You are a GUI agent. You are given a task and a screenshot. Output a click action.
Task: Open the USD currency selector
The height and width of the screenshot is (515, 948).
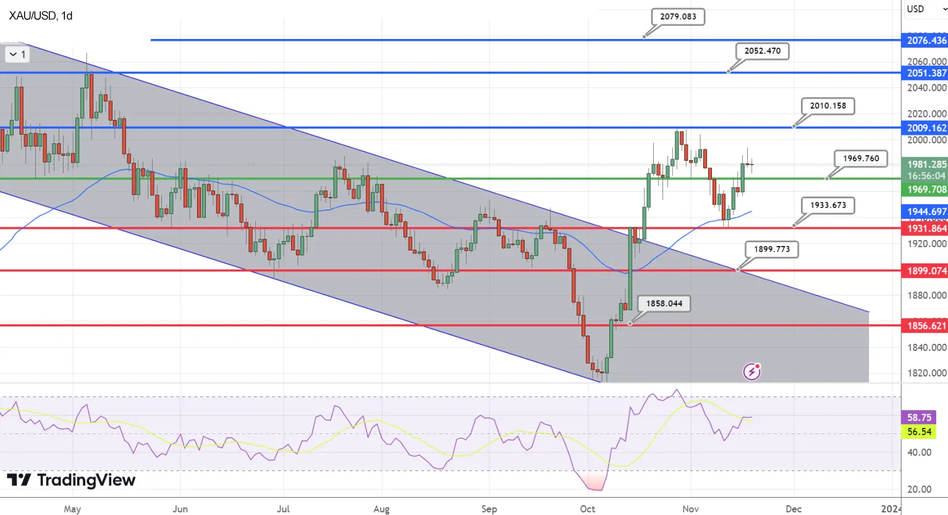point(916,9)
